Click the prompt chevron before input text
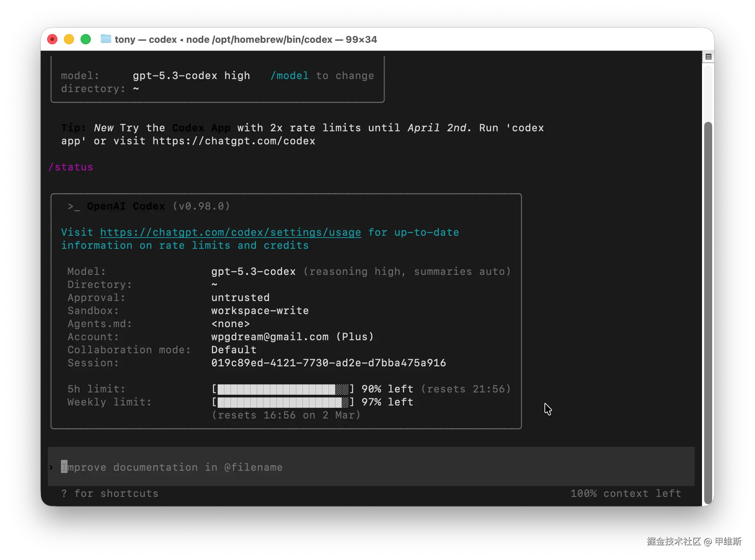The image size is (755, 560). click(51, 467)
